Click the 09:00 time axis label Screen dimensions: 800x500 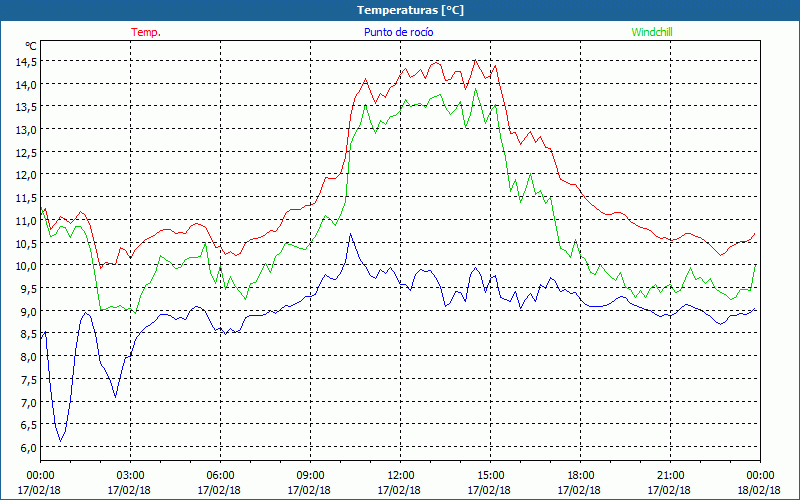(310, 476)
